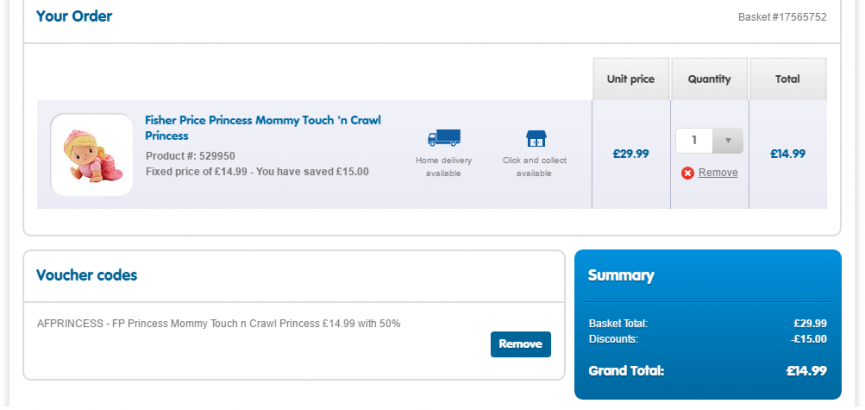Screen dimensions: 865x410
Task: Click the Voucher codes heading
Action: [x=87, y=275]
